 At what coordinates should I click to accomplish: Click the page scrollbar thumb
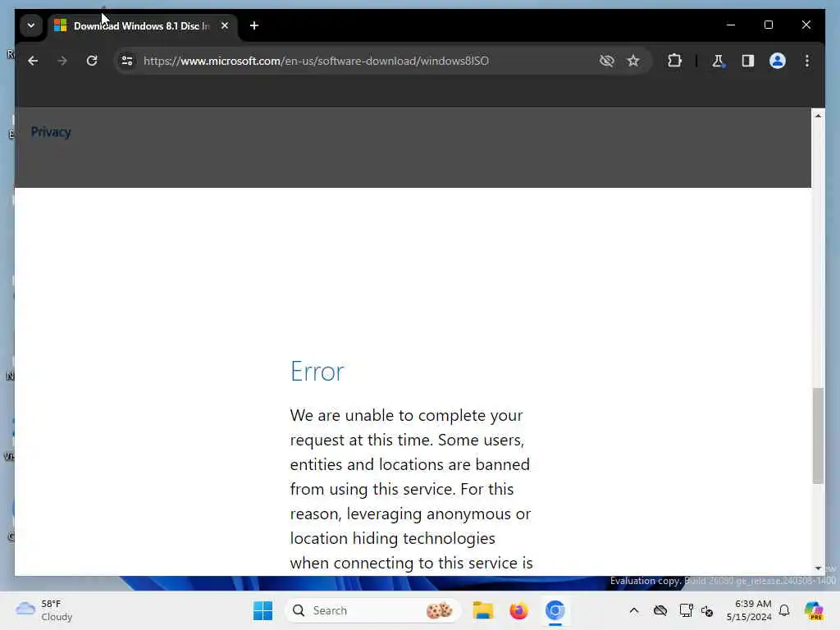(x=818, y=435)
